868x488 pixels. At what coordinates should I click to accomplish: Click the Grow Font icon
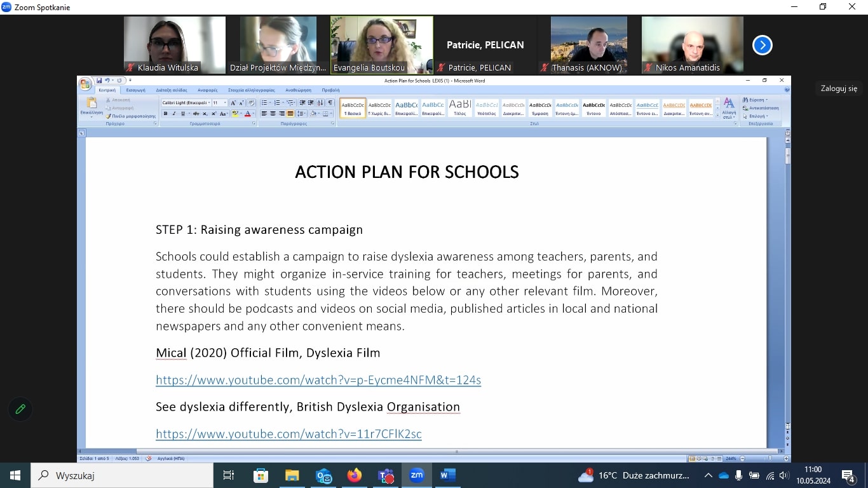tap(233, 103)
